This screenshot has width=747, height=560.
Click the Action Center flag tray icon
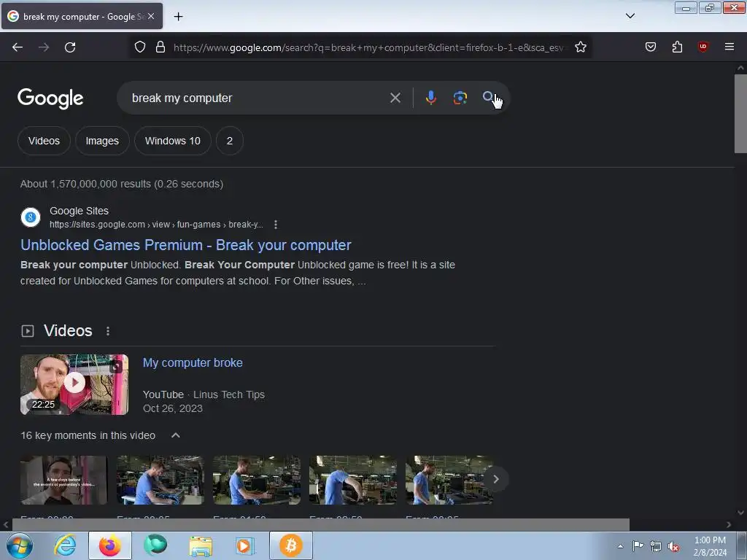pyautogui.click(x=638, y=546)
